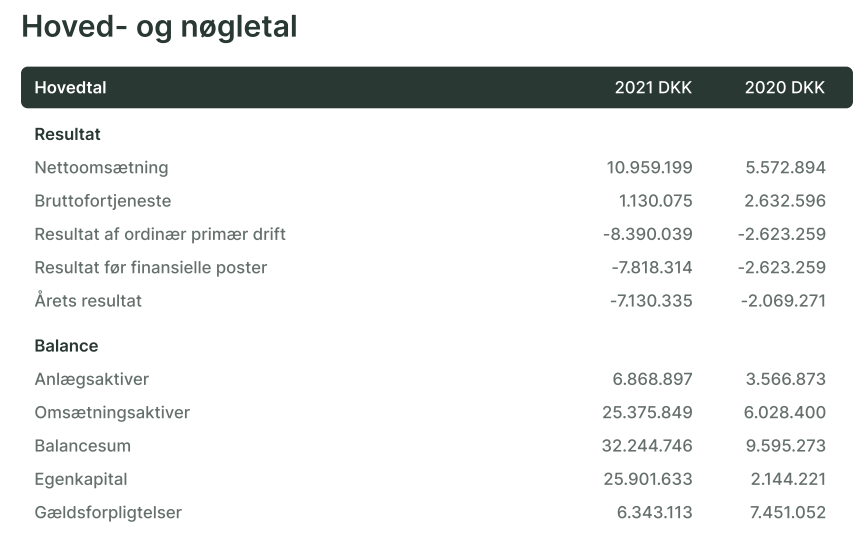
Task: Select the Resultat section label
Action: [x=68, y=134]
